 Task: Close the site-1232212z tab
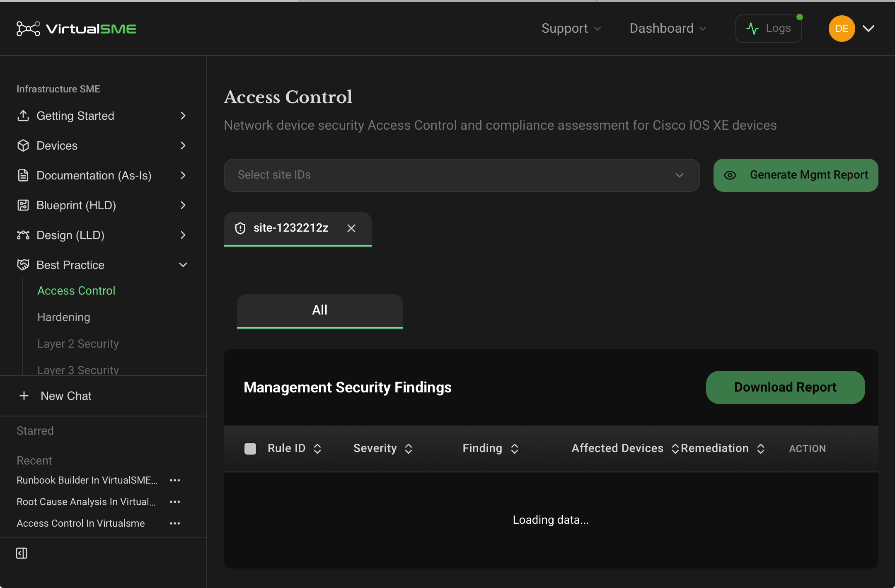[351, 228]
